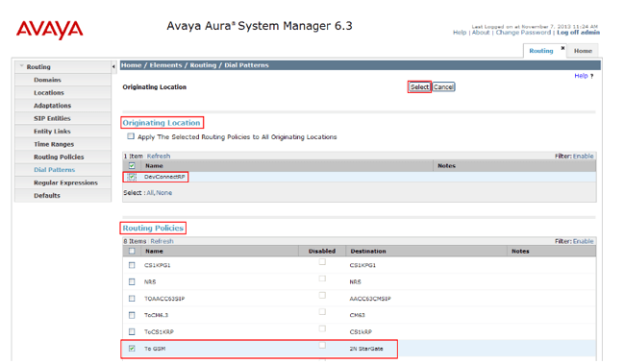Open Adaptations in the Routing menu
The width and height of the screenshot is (625, 364).
[x=52, y=105]
